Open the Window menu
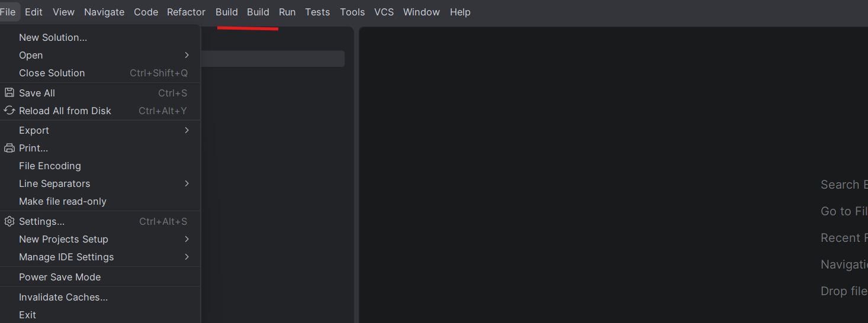 (x=422, y=12)
